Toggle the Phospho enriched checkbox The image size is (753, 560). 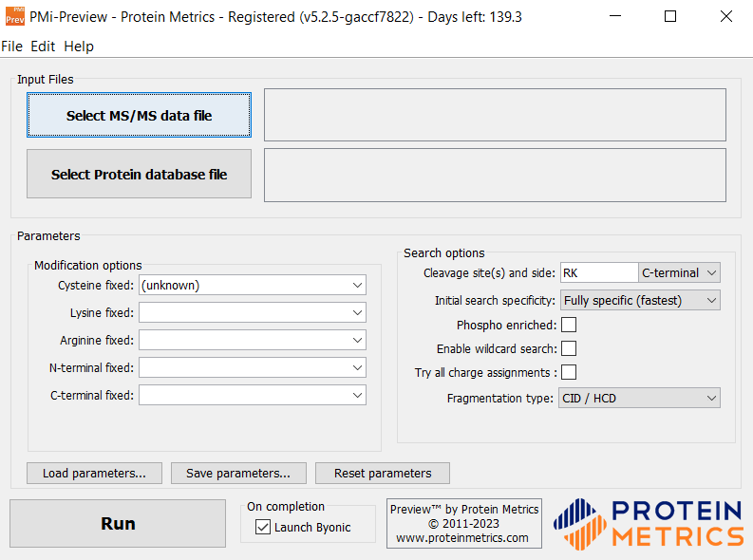pos(569,325)
